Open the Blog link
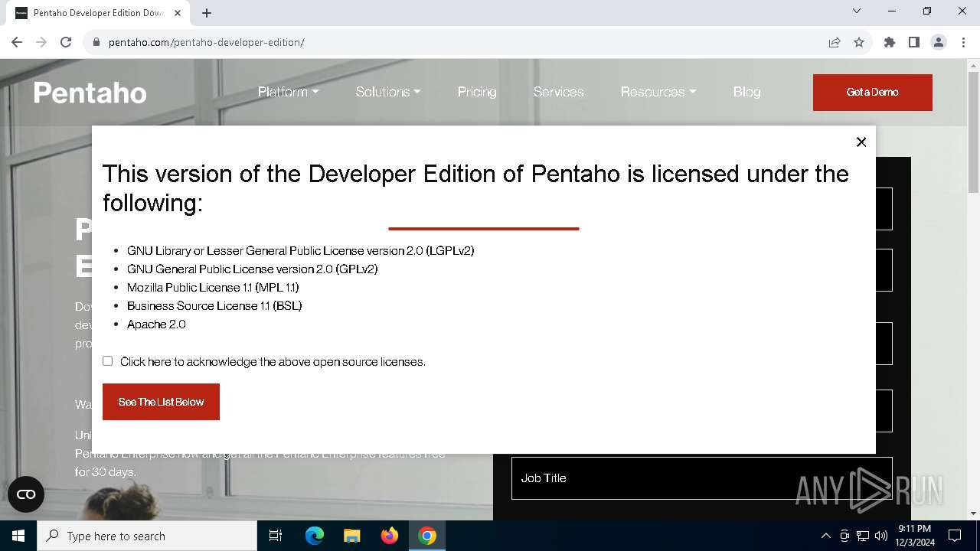This screenshot has width=980, height=551. click(x=746, y=92)
